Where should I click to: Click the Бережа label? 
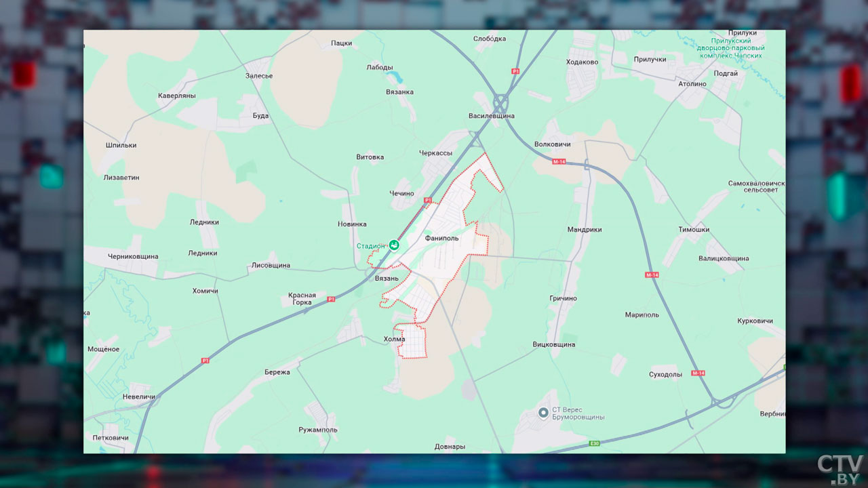[x=277, y=372]
